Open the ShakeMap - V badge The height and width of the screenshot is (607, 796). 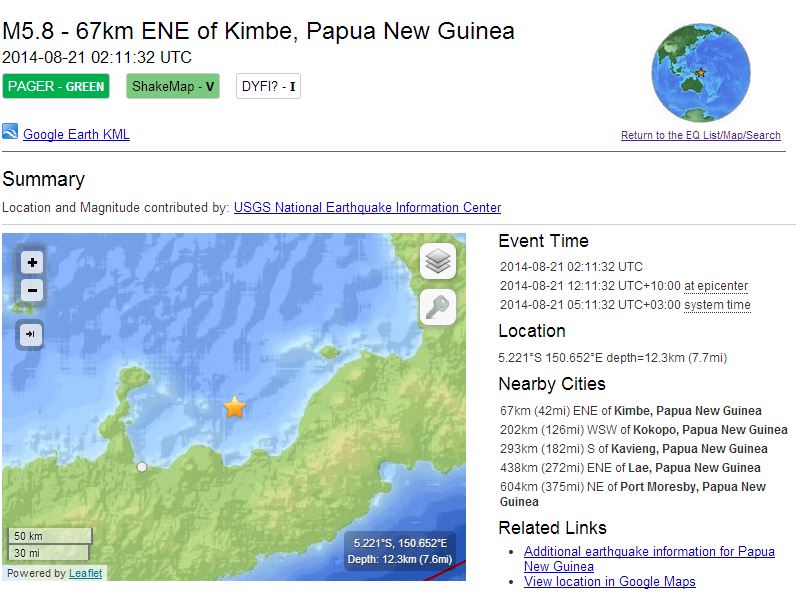173,86
